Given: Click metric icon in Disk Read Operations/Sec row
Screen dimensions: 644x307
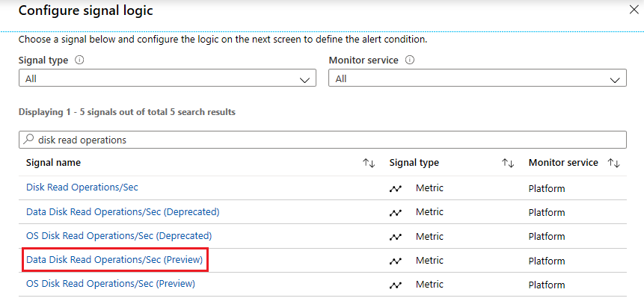Looking at the screenshot, I should click(396, 188).
